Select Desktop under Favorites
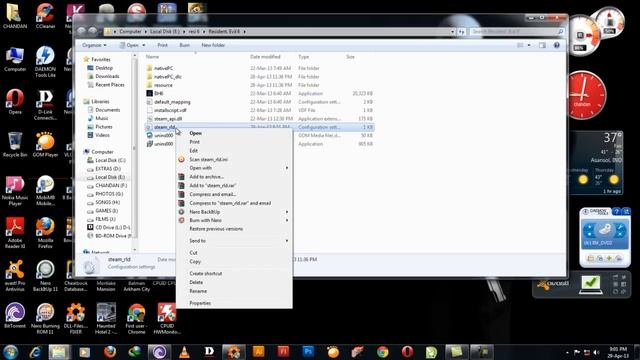 coord(104,68)
